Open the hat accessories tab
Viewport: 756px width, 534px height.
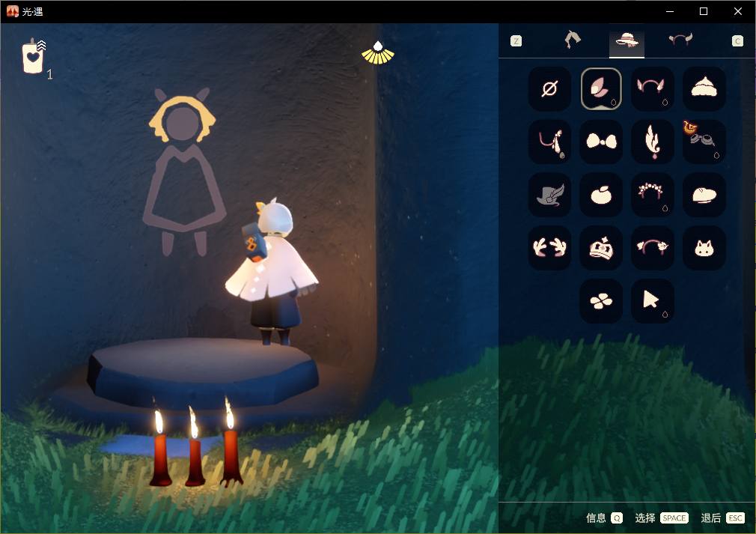(x=627, y=41)
